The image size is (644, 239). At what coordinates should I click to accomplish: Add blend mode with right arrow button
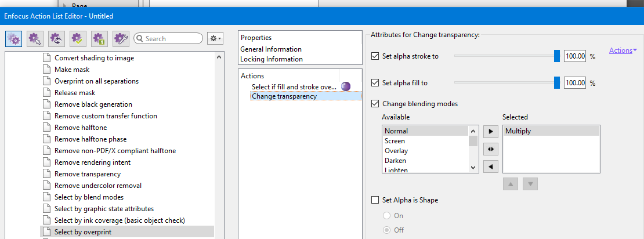coord(490,132)
